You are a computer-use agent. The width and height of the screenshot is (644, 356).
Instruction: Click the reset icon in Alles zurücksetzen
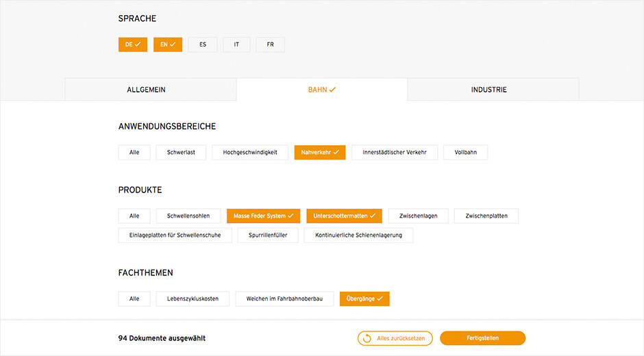pyautogui.click(x=367, y=338)
